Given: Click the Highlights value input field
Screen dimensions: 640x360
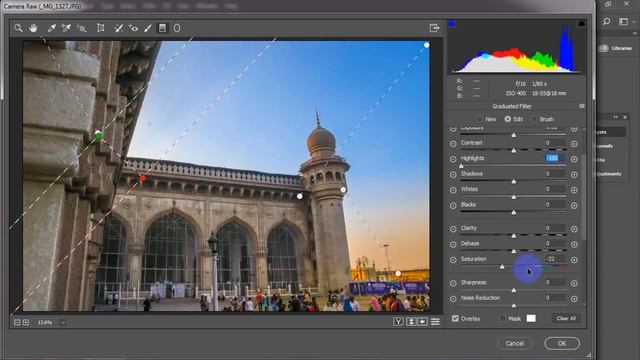Looking at the screenshot, I should tap(555, 158).
